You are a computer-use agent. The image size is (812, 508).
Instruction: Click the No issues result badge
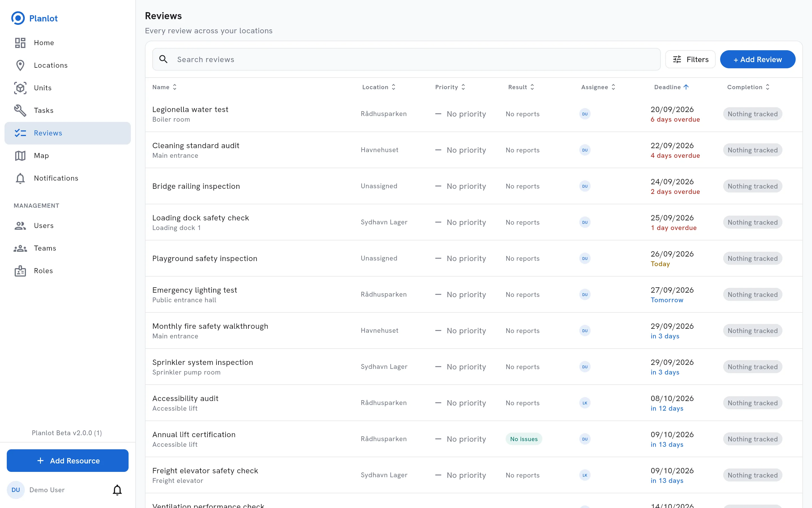click(524, 439)
